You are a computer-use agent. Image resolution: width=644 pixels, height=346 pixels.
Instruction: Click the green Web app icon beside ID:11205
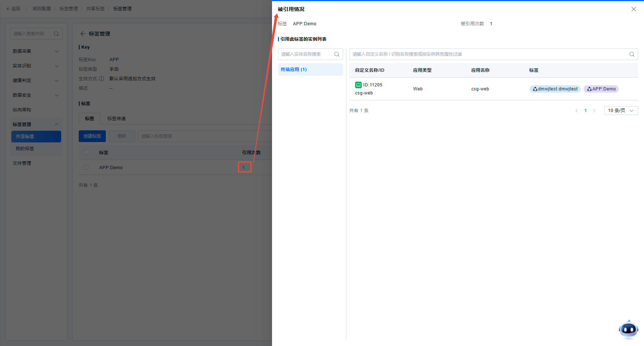(358, 85)
